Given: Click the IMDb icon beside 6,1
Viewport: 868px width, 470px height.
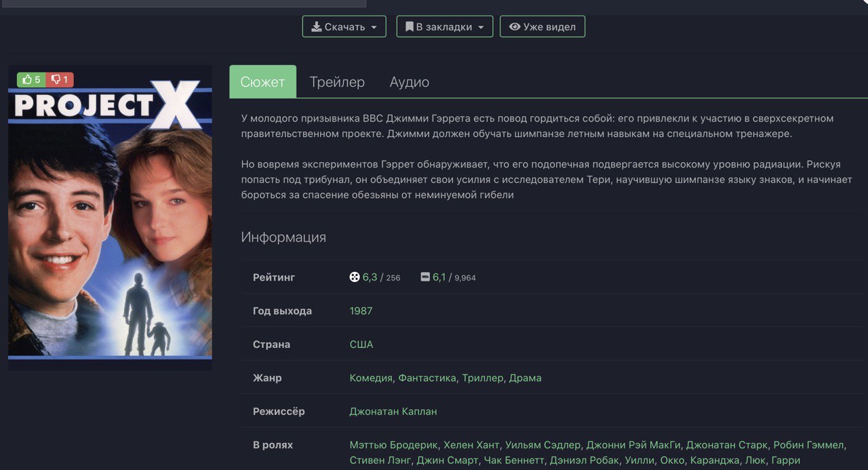Looking at the screenshot, I should point(425,277).
